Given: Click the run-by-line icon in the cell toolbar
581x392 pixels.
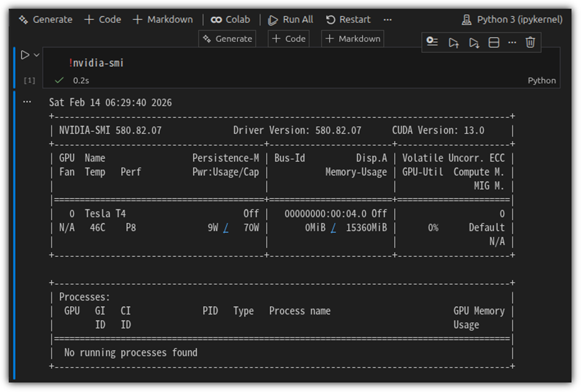Looking at the screenshot, I should click(x=432, y=42).
